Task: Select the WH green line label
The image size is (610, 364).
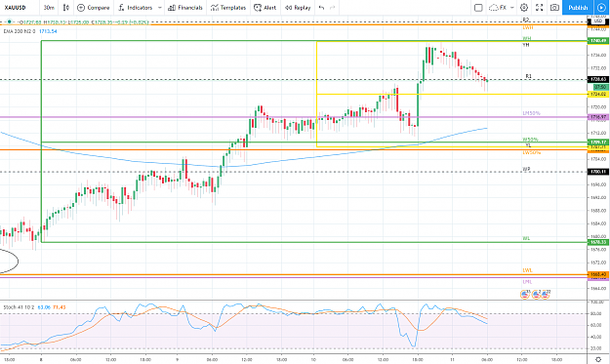Action: tap(527, 38)
